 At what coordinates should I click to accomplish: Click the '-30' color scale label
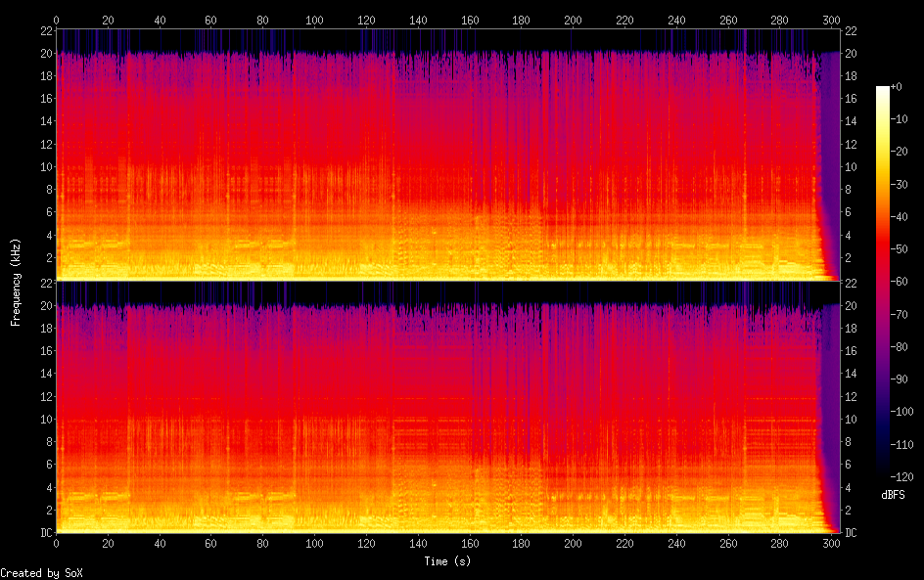(900, 184)
